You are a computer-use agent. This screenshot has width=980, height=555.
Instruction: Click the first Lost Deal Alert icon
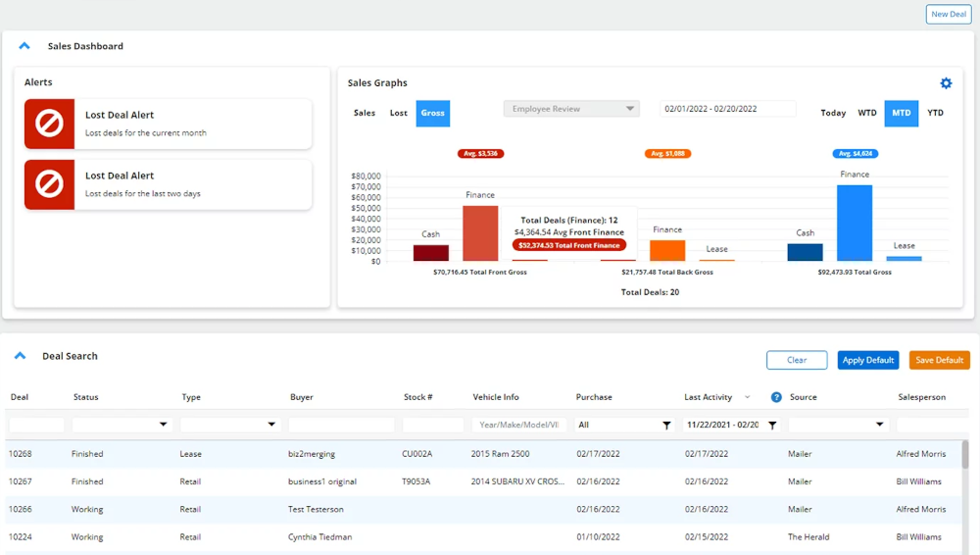[50, 124]
